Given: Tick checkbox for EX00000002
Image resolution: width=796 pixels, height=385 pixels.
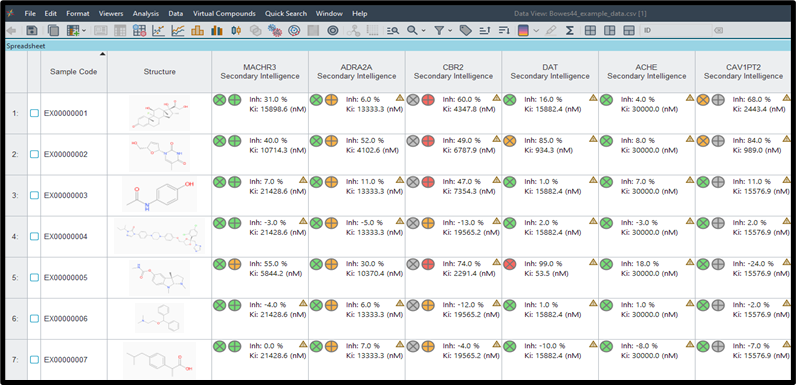Looking at the screenshot, I should pyautogui.click(x=34, y=154).
